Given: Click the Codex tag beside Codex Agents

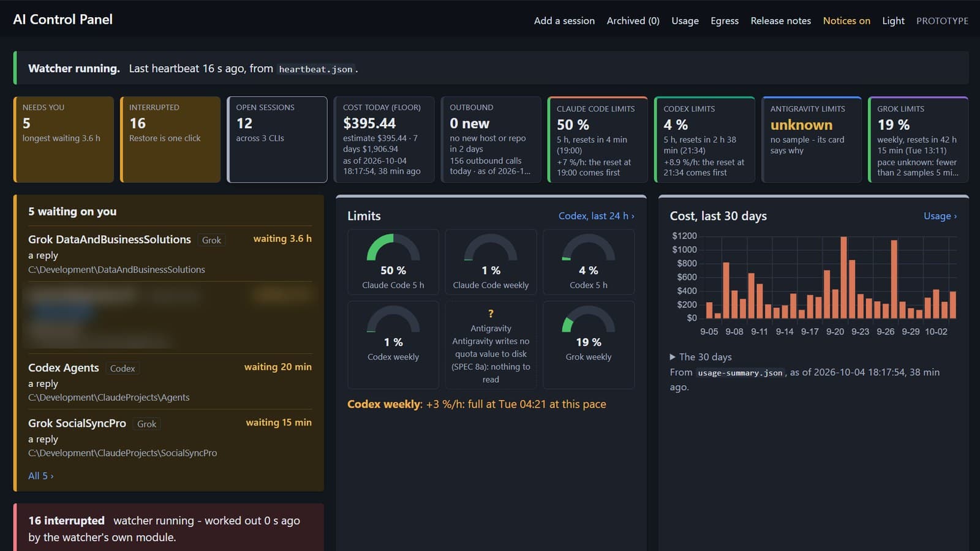Looking at the screenshot, I should click(123, 369).
